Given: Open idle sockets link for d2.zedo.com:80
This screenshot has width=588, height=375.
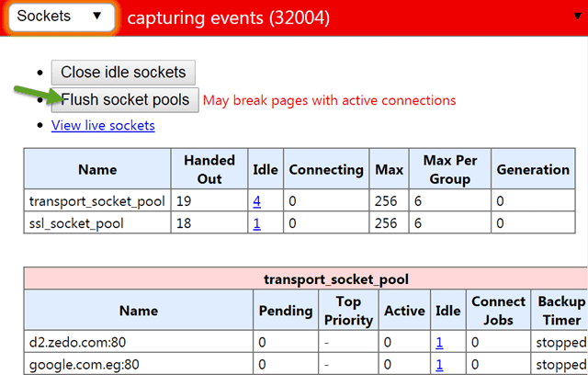Looking at the screenshot, I should tap(440, 342).
